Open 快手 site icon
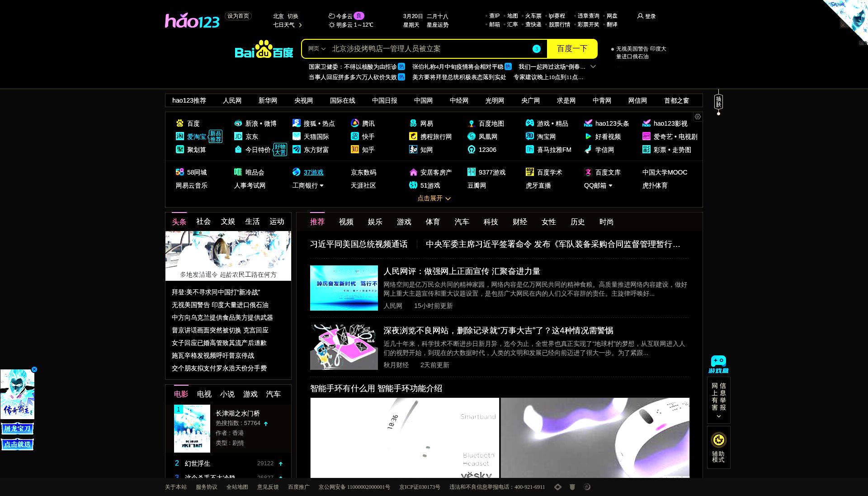 [355, 136]
